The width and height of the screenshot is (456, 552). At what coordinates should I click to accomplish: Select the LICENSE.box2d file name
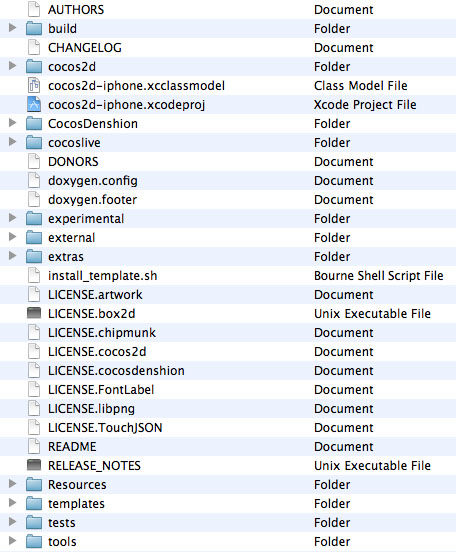(92, 314)
